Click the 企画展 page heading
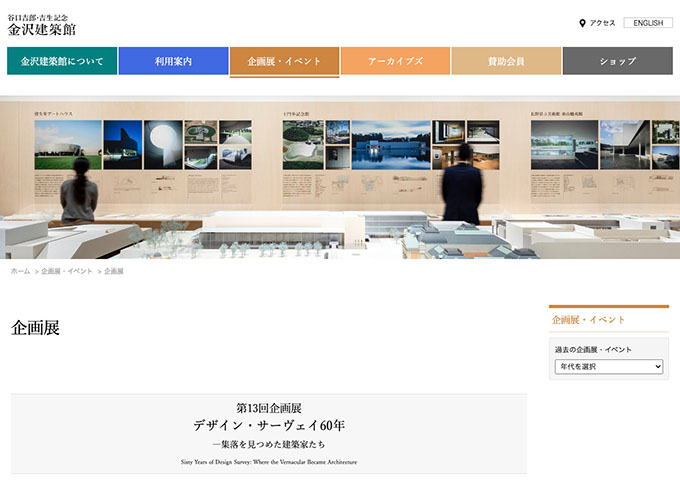The height and width of the screenshot is (480, 680). (x=36, y=328)
